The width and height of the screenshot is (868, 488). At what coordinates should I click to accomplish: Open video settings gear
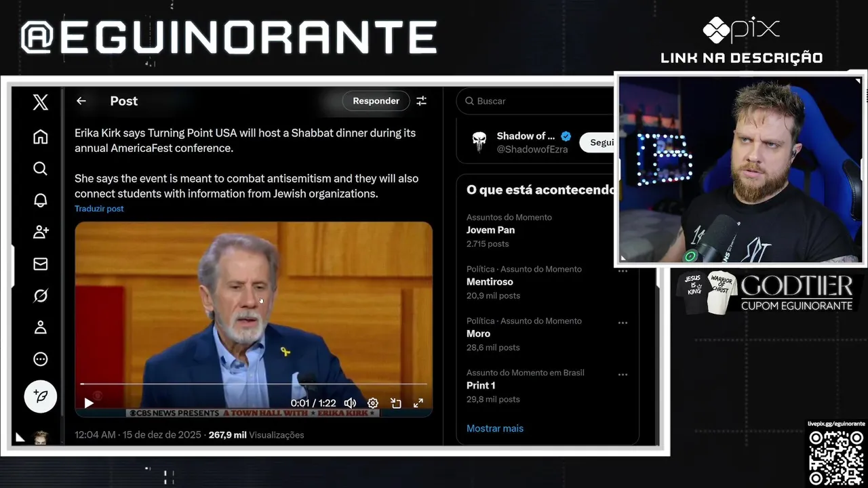(372, 403)
